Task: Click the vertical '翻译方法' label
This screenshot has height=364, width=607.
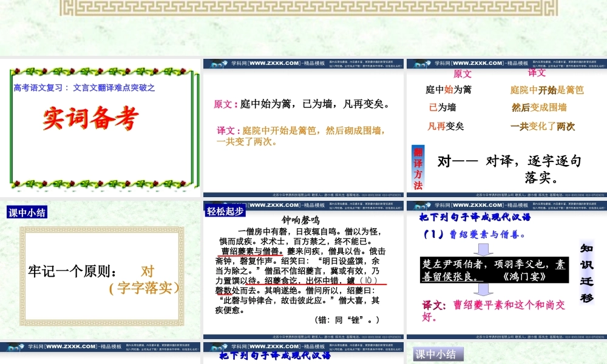Action: (x=418, y=168)
